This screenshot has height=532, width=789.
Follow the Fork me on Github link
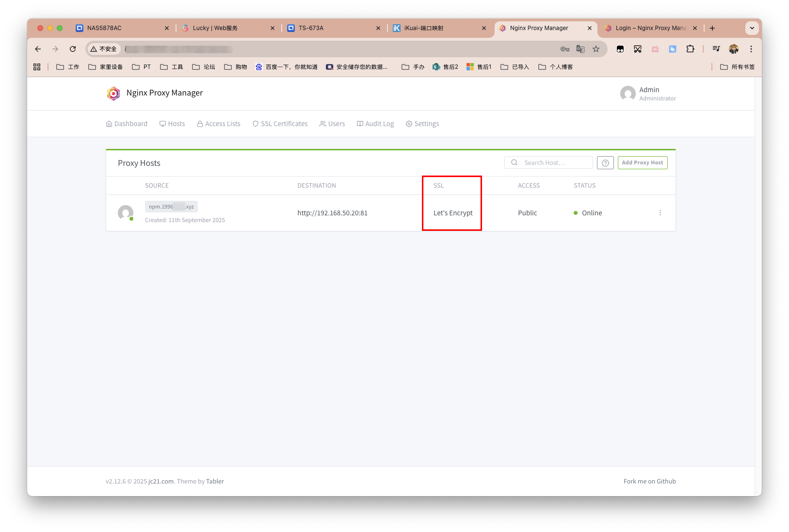(649, 481)
